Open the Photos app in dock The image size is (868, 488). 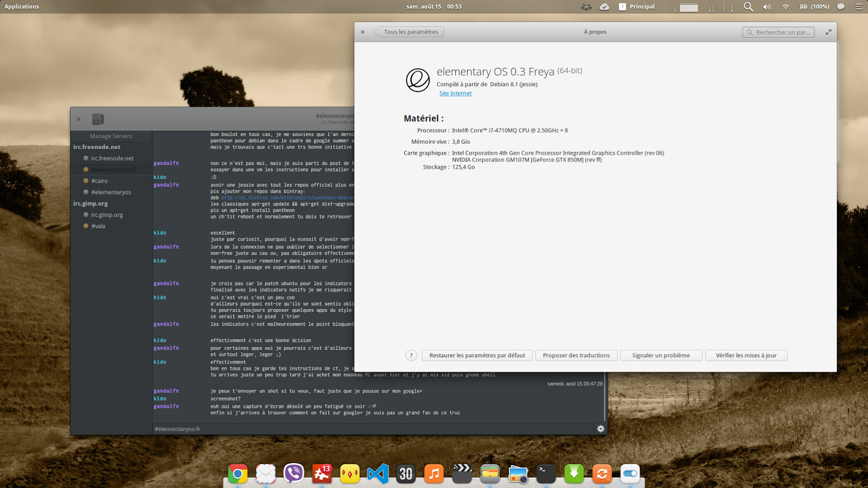518,474
